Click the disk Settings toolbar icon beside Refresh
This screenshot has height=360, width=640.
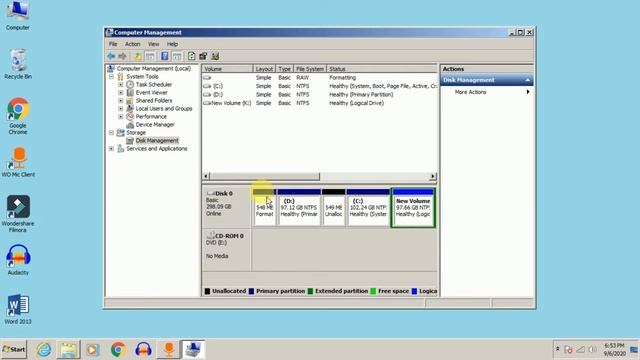(203, 56)
